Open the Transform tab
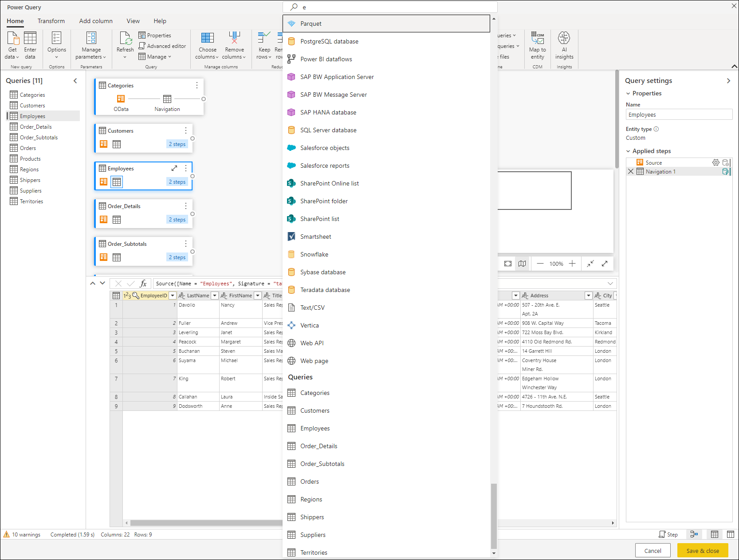 click(x=51, y=21)
